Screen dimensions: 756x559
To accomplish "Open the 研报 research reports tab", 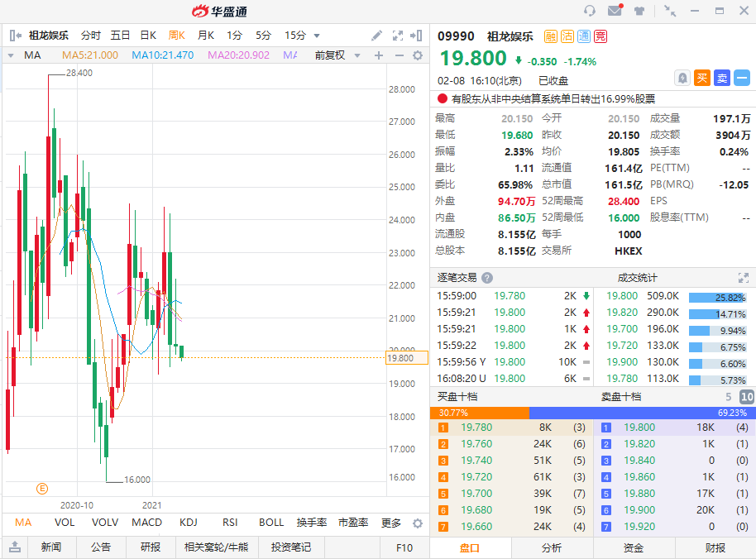I will tap(151, 547).
